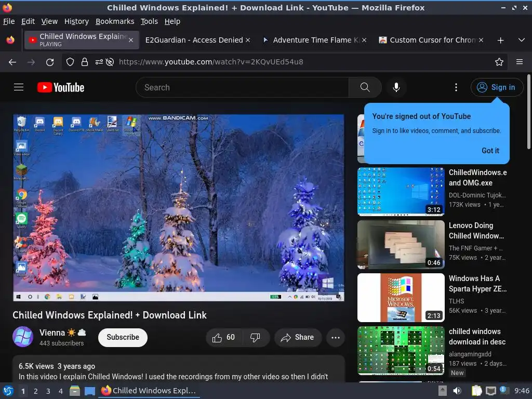Open the YouTube guide hamburger menu
532x399 pixels.
pos(19,87)
